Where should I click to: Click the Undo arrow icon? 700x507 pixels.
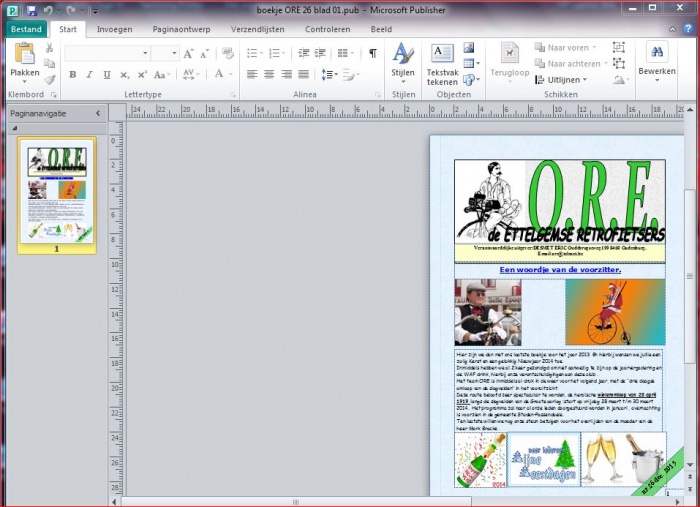[x=48, y=10]
